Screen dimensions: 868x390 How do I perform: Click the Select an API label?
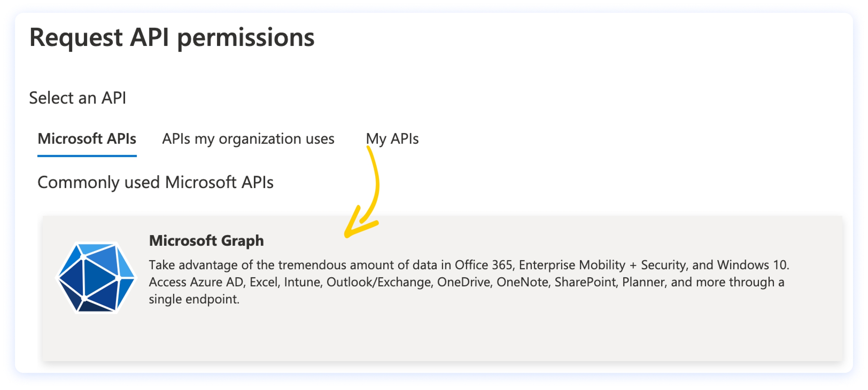click(x=78, y=98)
